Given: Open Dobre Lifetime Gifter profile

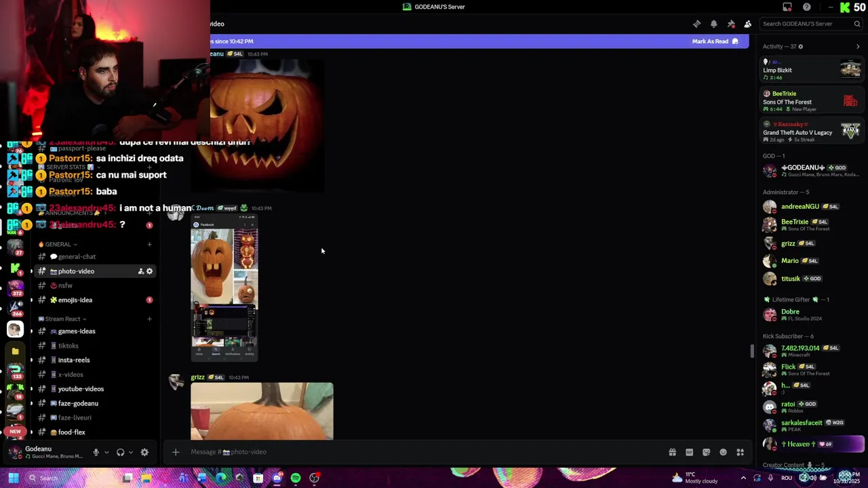Looking at the screenshot, I should [810, 314].
